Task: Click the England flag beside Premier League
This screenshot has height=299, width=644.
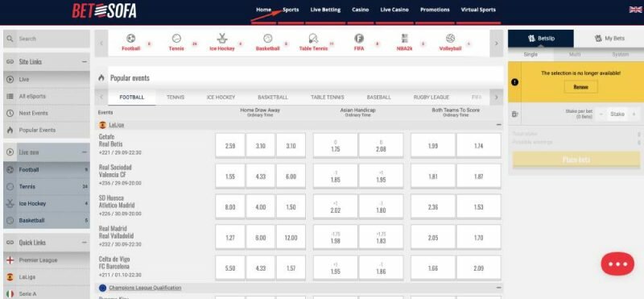Action: tap(10, 260)
